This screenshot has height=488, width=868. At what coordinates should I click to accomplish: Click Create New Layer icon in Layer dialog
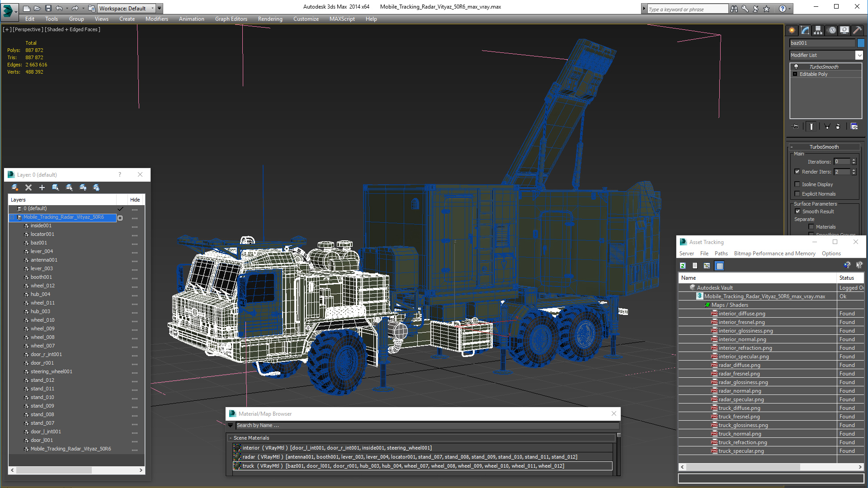(x=15, y=188)
